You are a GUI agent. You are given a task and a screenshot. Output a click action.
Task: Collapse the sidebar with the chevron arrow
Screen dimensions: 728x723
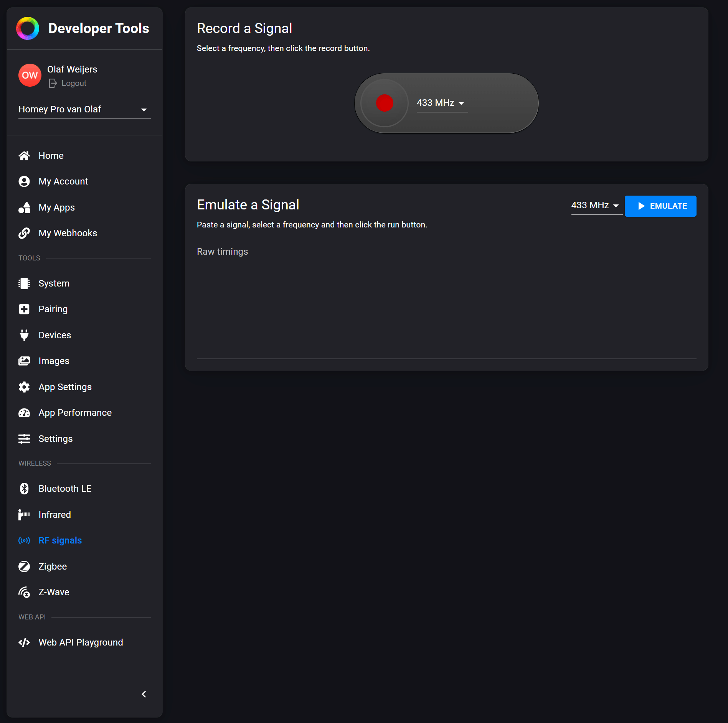point(144,694)
